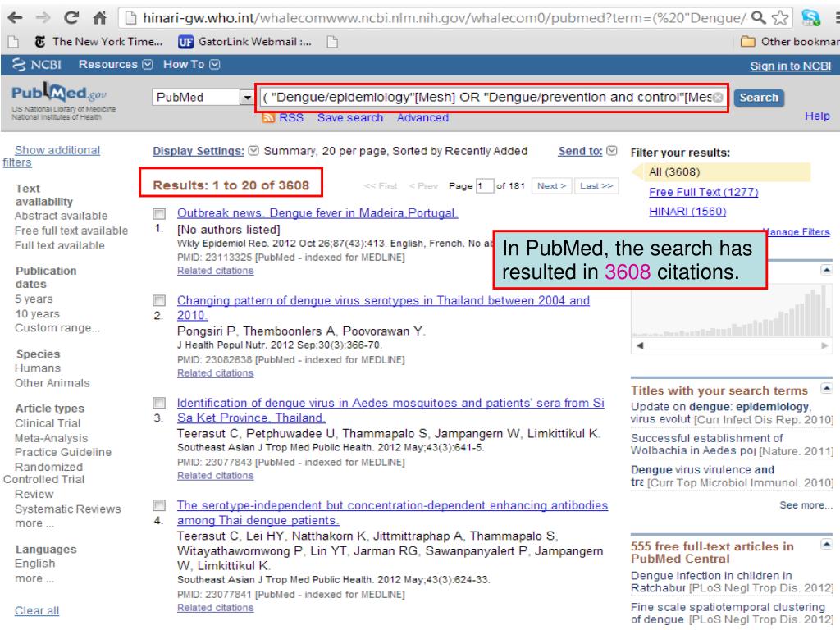Viewport: 840px width, 630px height.
Task: Click Clear all filters
Action: click(x=37, y=610)
